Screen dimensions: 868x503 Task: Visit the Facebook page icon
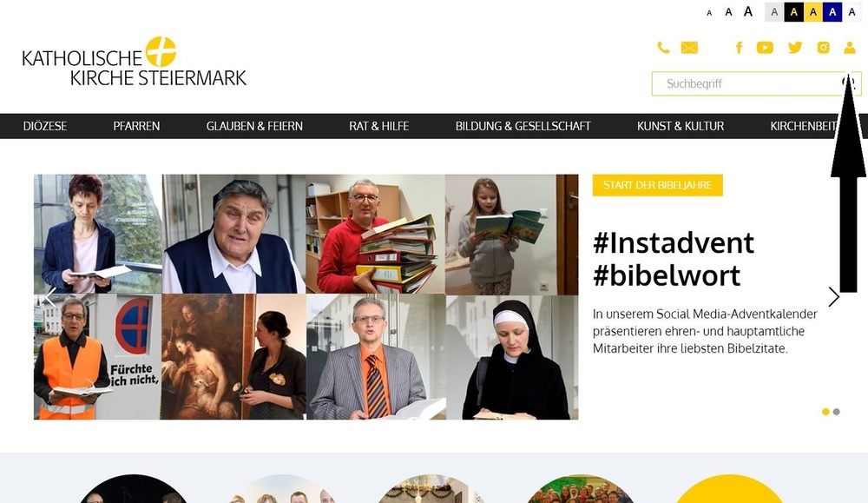[x=739, y=48]
